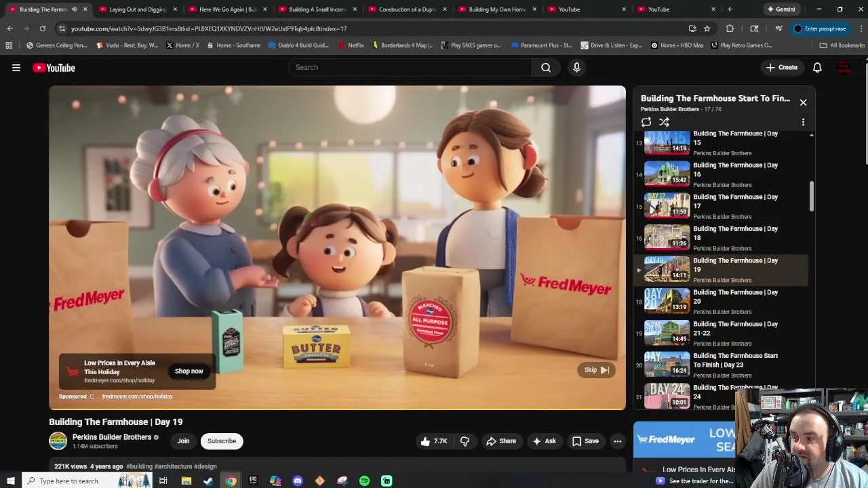Open the Windows Start menu
868x488 pixels.
coord(11,481)
